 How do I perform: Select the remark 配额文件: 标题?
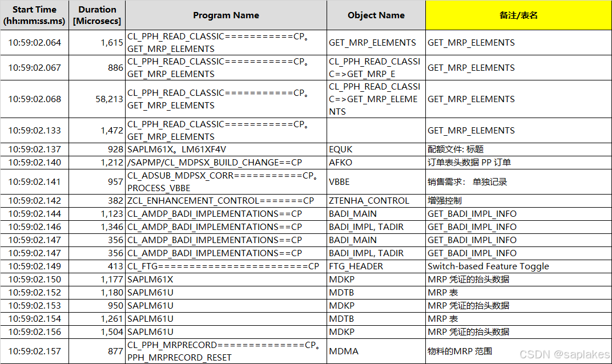point(456,149)
